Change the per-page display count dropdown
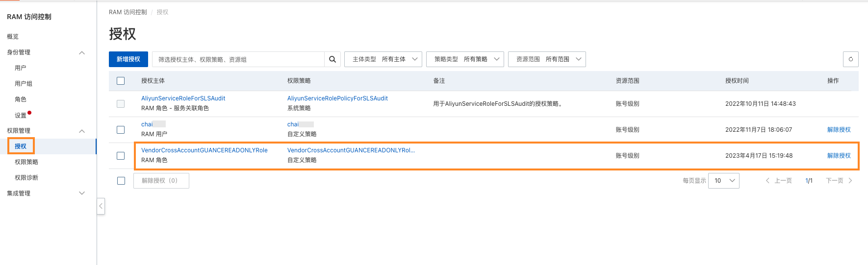 pyautogui.click(x=724, y=181)
